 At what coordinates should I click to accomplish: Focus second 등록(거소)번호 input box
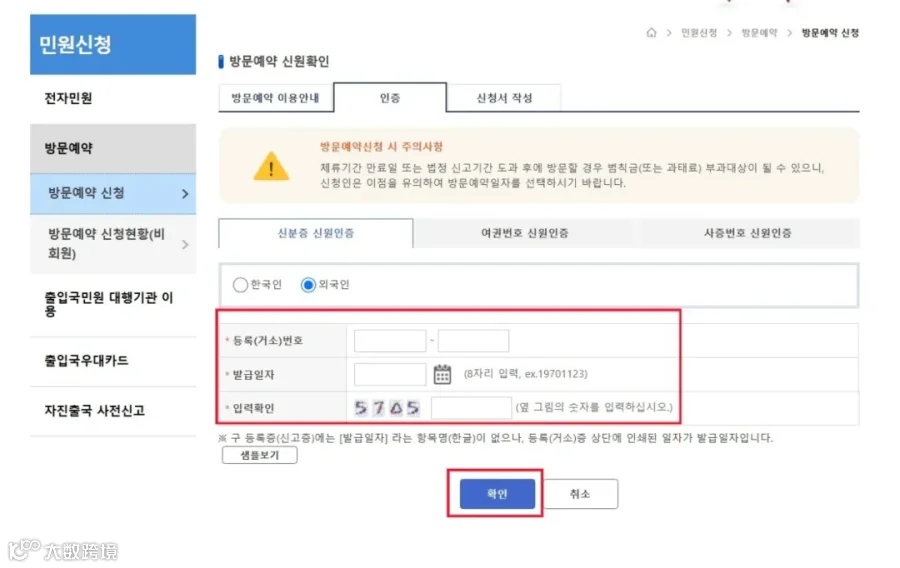click(x=473, y=341)
